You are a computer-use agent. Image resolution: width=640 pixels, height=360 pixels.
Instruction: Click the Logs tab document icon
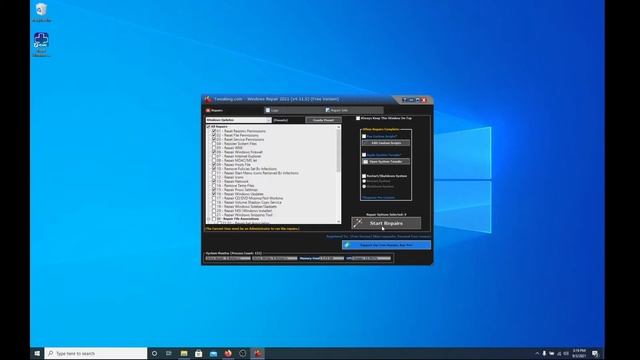[x=268, y=110]
